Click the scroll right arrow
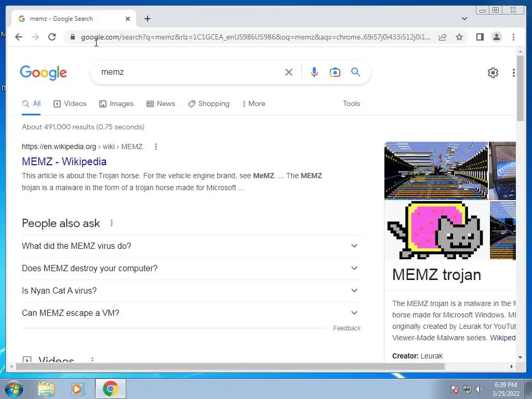Image resolution: width=532 pixels, height=399 pixels. (511, 366)
